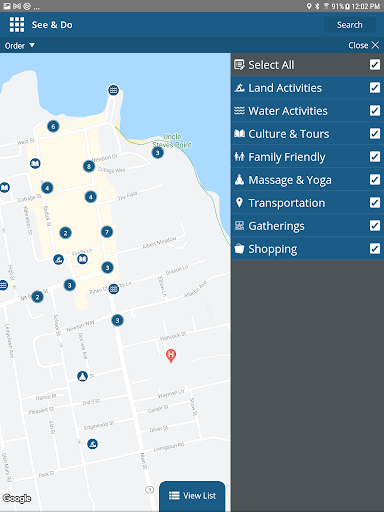Open the cluster marker numbered 8
This screenshot has height=512, width=384.
89,166
